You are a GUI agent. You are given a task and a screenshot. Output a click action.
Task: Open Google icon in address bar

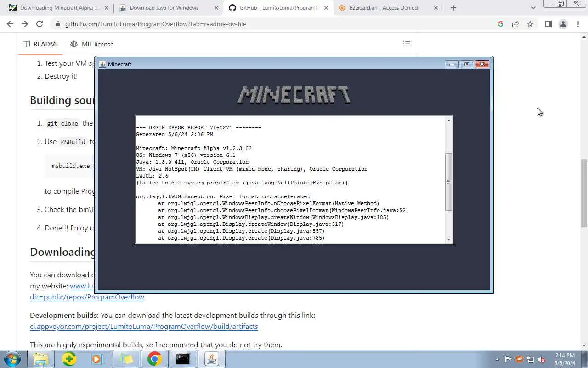click(501, 24)
